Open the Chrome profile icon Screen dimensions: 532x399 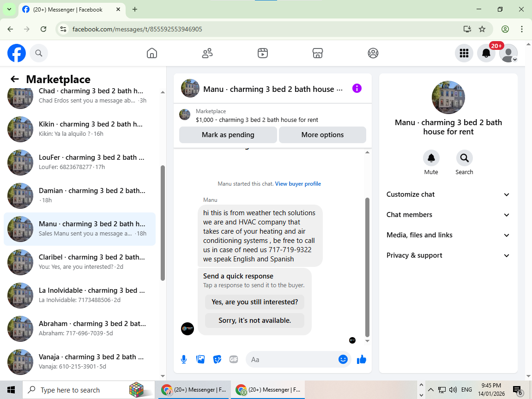coord(505,29)
